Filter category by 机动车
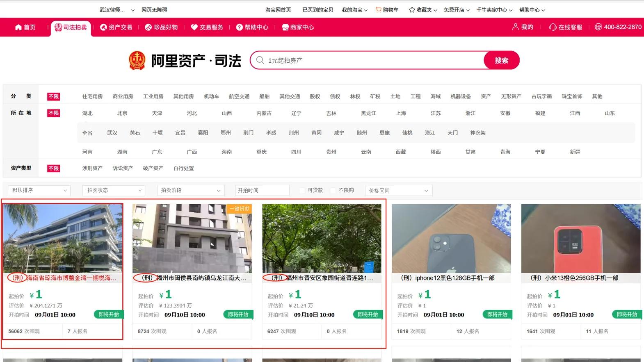The image size is (644, 362). point(211,97)
